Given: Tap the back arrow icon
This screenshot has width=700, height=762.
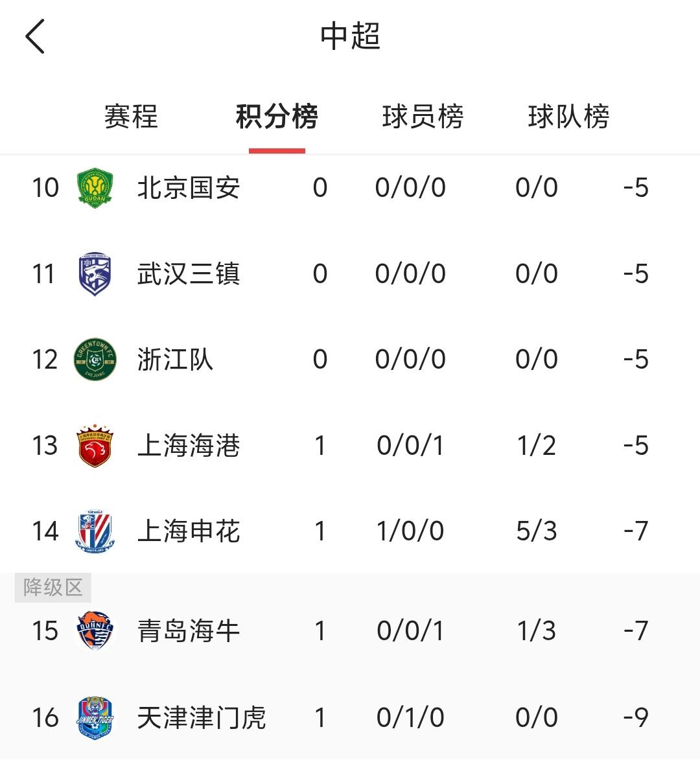Looking at the screenshot, I should (x=35, y=36).
